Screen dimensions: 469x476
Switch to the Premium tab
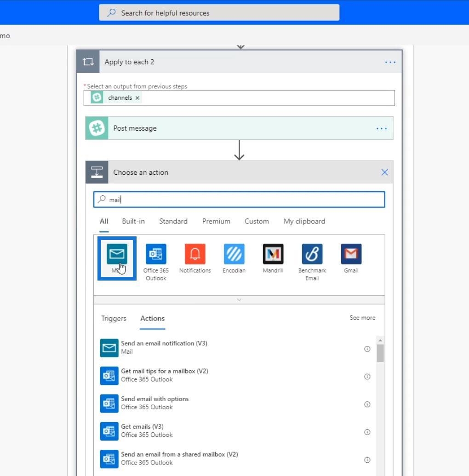click(x=216, y=221)
